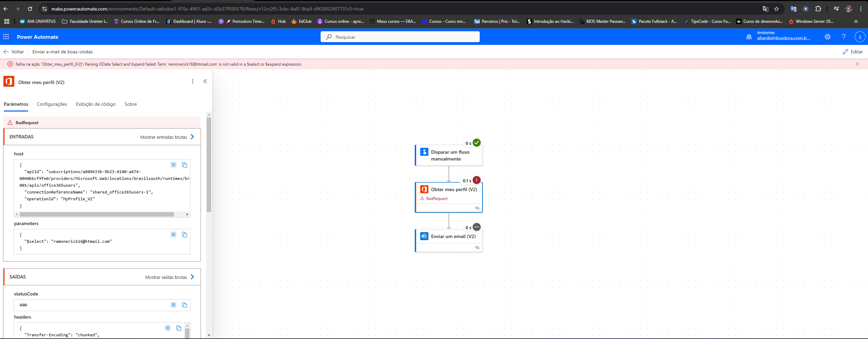Click the environments icon in header
Image resolution: width=868 pixels, height=339 pixels.
click(x=749, y=37)
